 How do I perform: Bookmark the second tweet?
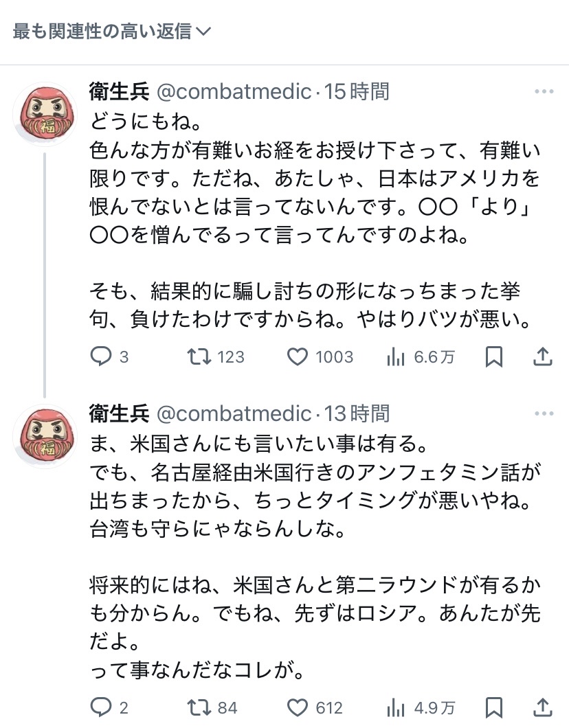coord(493,707)
